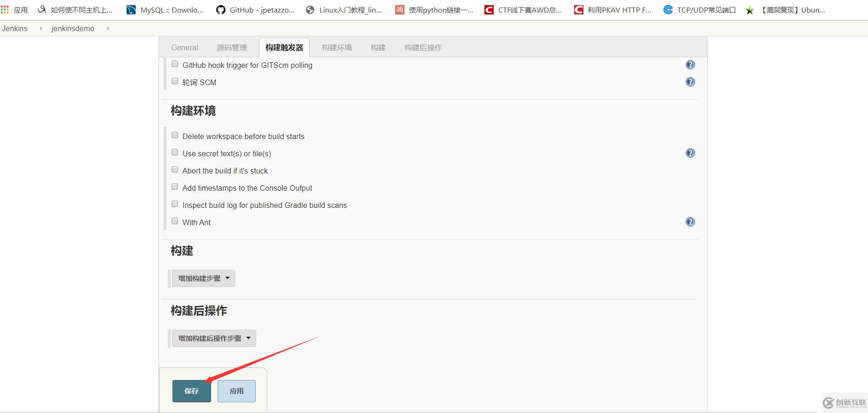Open the GitHub jpetazzo bookmark
This screenshot has width=868, height=413.
point(255,10)
